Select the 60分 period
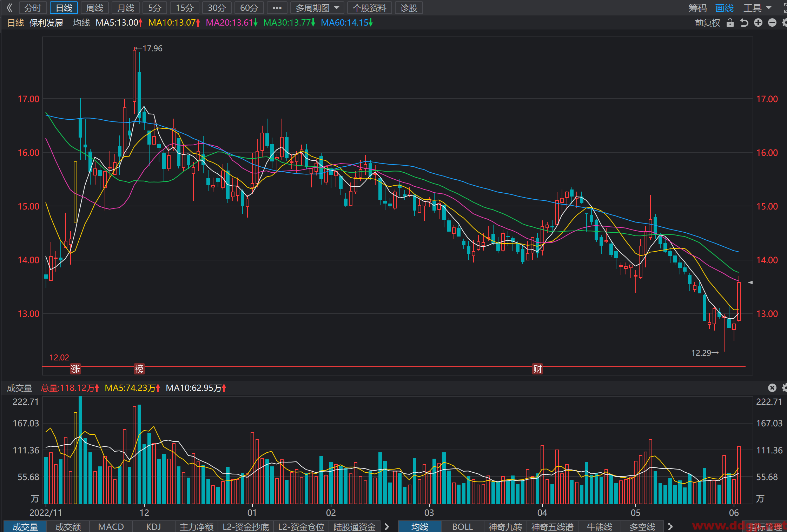787x532 pixels. 249,8
